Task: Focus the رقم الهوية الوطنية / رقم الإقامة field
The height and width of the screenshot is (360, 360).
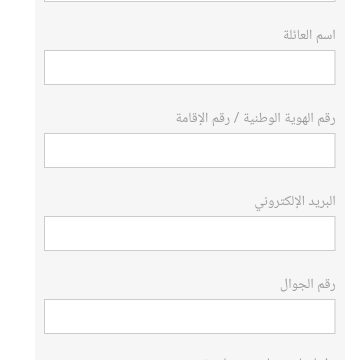Action: pyautogui.click(x=190, y=150)
